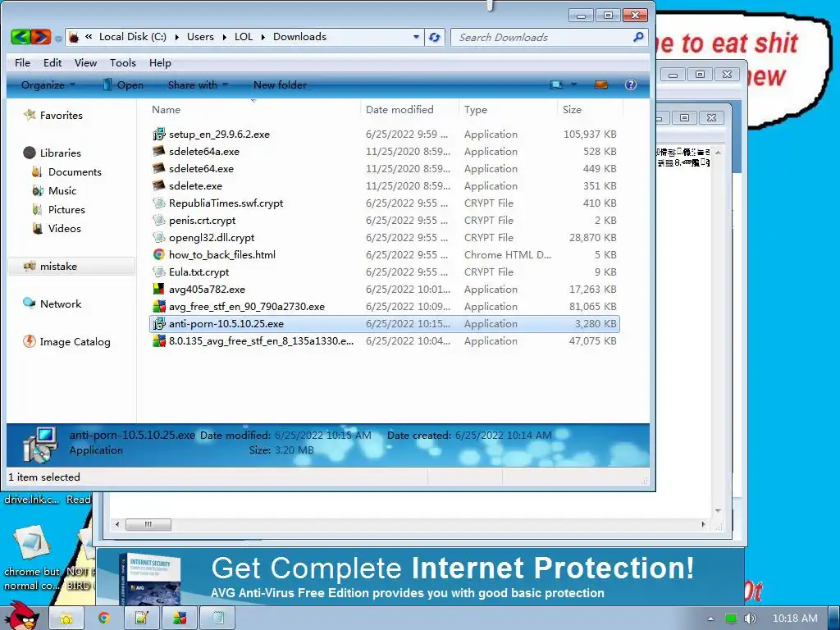Click the 8.0.135_avg_free_stf installer icon
The height and width of the screenshot is (630, 840).
coord(158,340)
